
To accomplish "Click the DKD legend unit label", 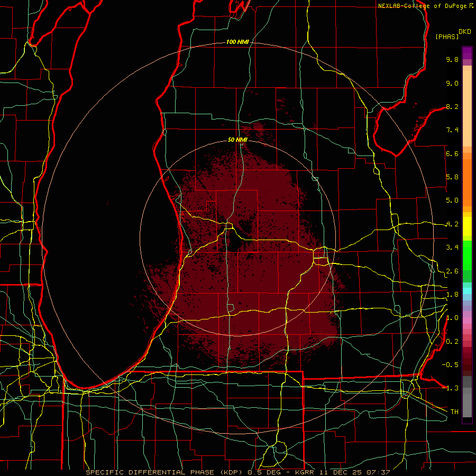I will (465, 32).
